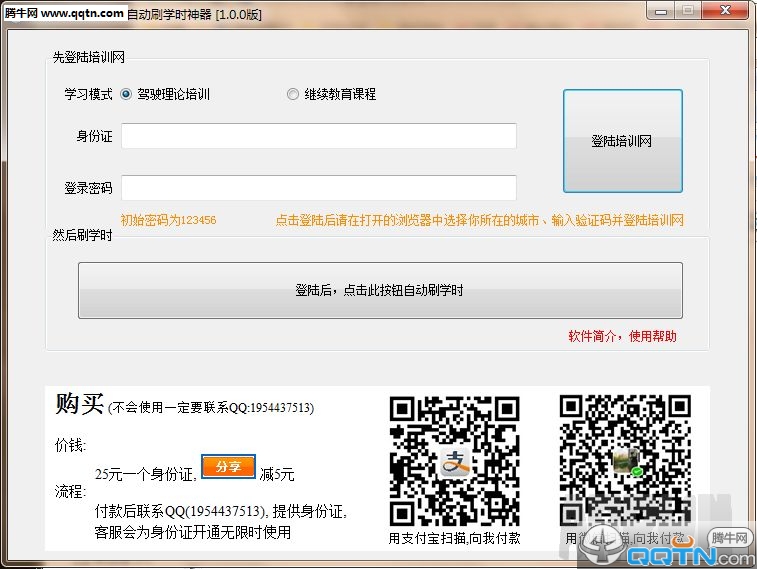This screenshot has height=569, width=757.
Task: Click the 付款后联系QQ(1954437513) text line
Action: pyautogui.click(x=221, y=511)
